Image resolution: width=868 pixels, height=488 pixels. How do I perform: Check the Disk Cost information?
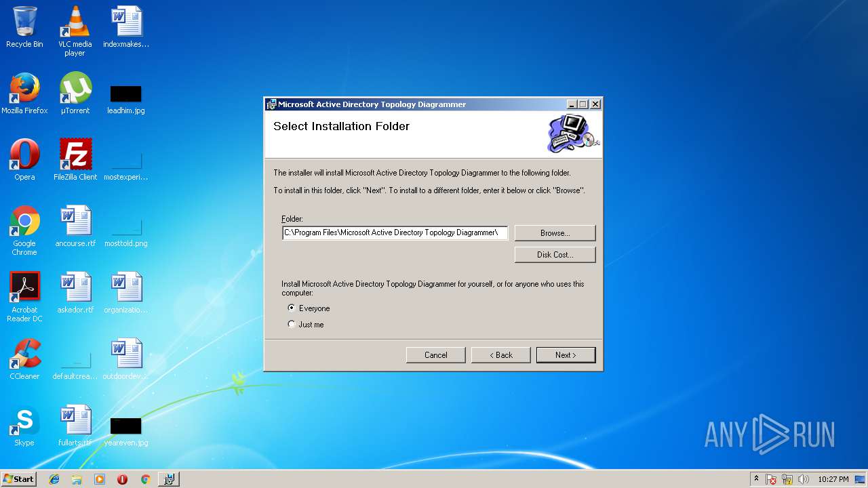click(555, 255)
